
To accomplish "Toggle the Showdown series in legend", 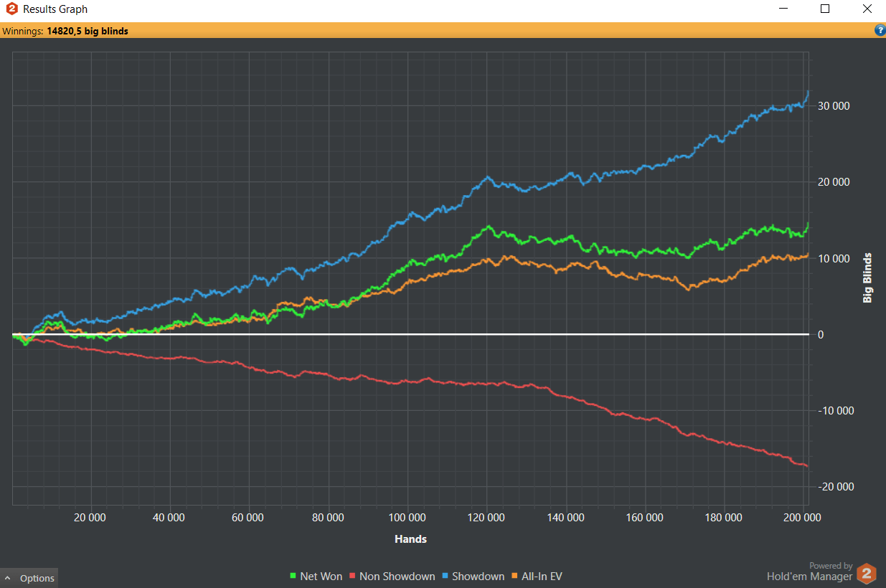I will [477, 577].
